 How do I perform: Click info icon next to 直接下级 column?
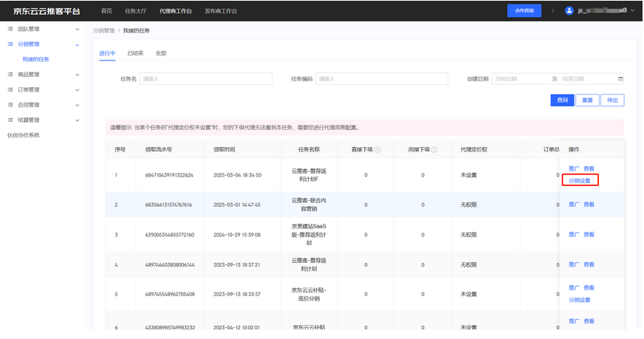point(377,150)
